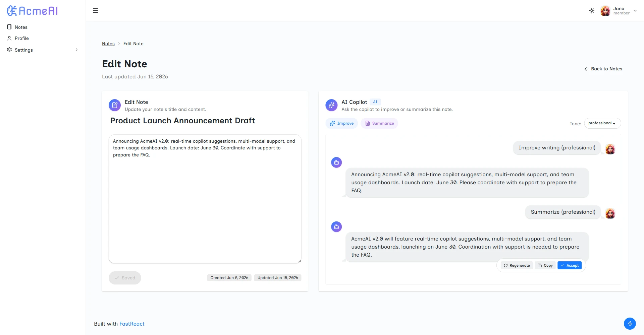
Task: Click the Settings gear icon in sidebar
Action: pos(9,50)
